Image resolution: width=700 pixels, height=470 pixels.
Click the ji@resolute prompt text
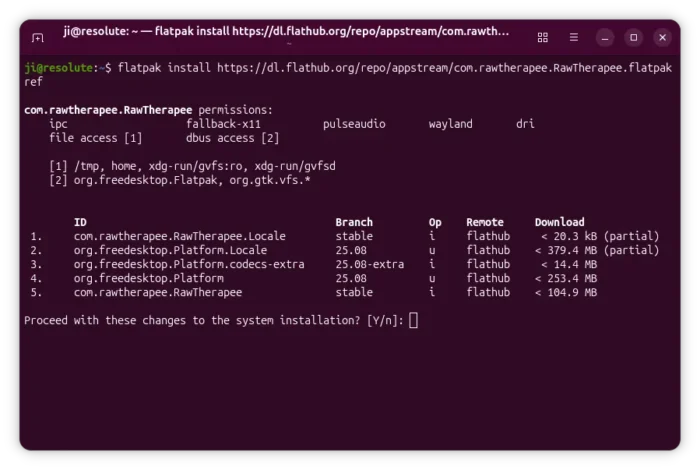tap(58, 68)
